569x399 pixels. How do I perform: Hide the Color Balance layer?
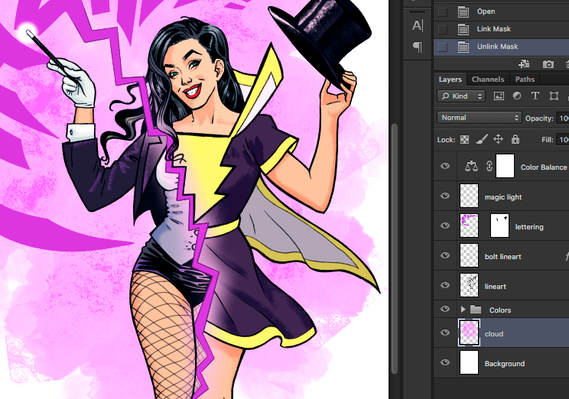tap(445, 166)
